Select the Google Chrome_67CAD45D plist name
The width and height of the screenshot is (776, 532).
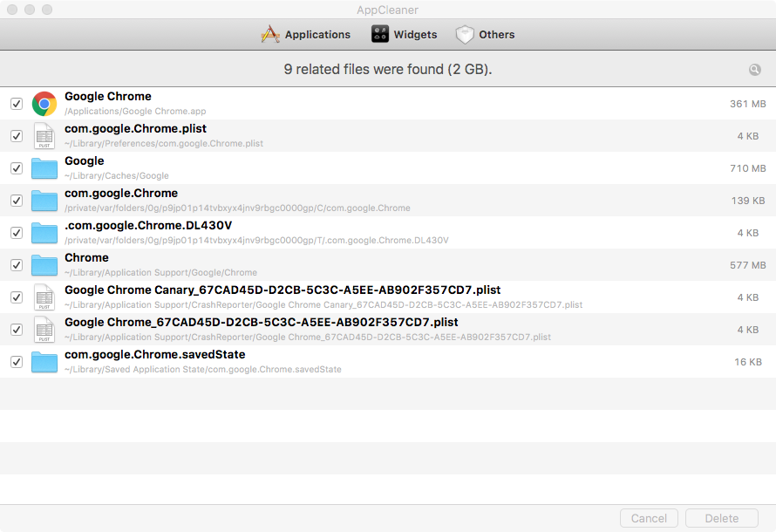coord(262,322)
